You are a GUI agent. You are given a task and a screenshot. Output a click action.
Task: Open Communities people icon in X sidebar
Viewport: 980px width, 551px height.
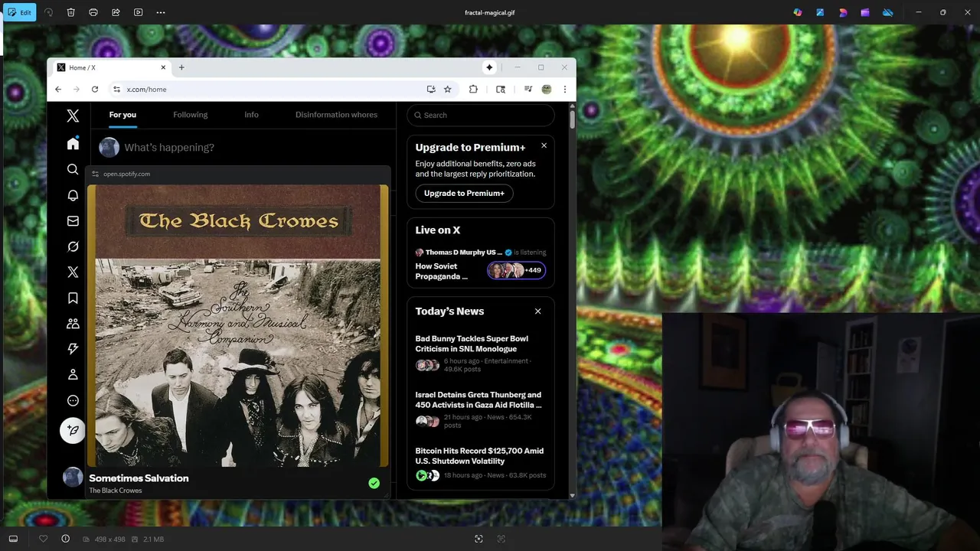(73, 323)
